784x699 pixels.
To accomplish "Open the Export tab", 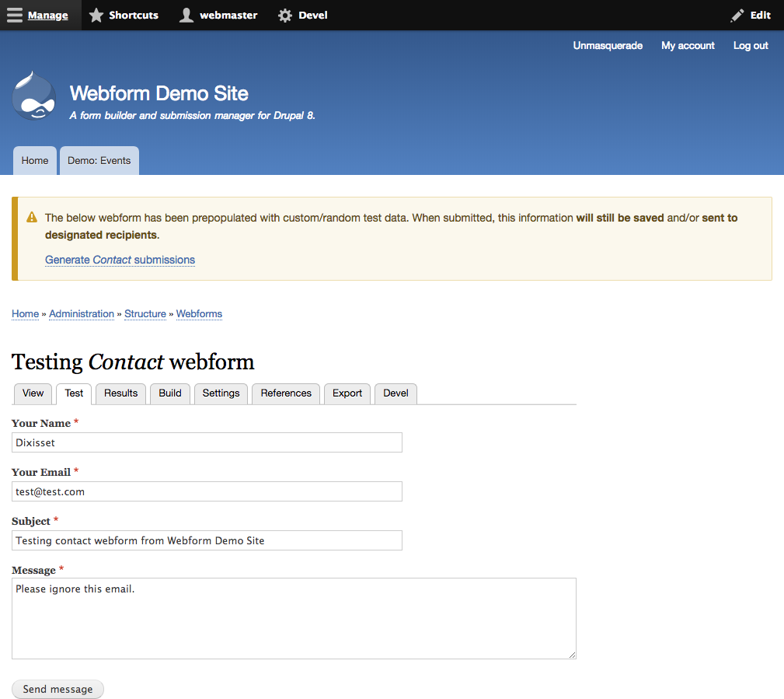I will click(x=347, y=393).
